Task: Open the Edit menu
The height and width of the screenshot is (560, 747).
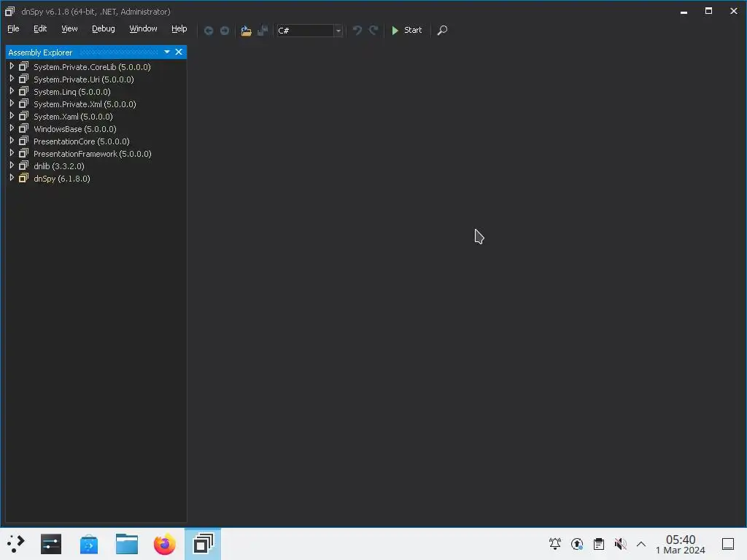Action: (40, 28)
